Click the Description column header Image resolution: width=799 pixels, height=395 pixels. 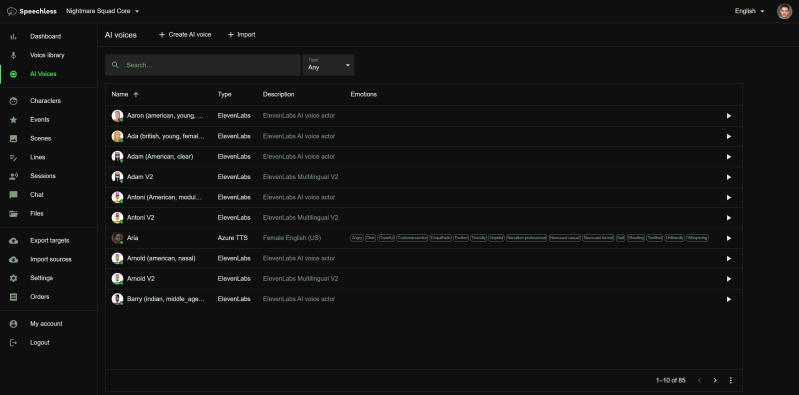click(x=278, y=94)
